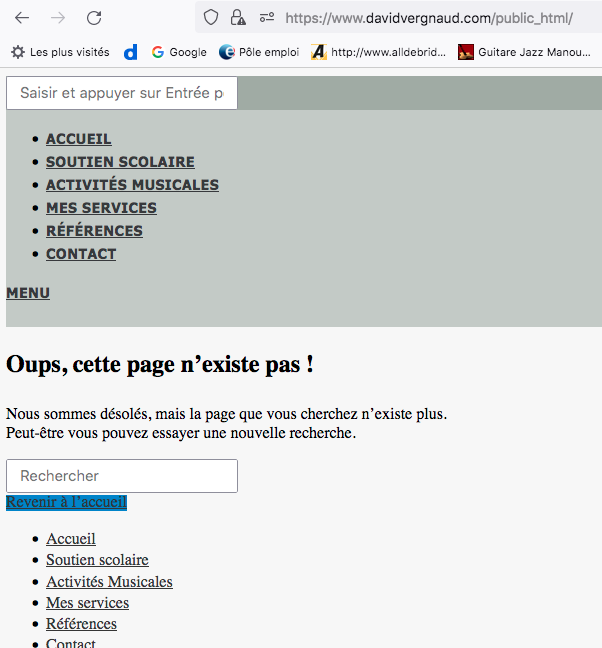Click the browser forward arrow

coord(58,18)
